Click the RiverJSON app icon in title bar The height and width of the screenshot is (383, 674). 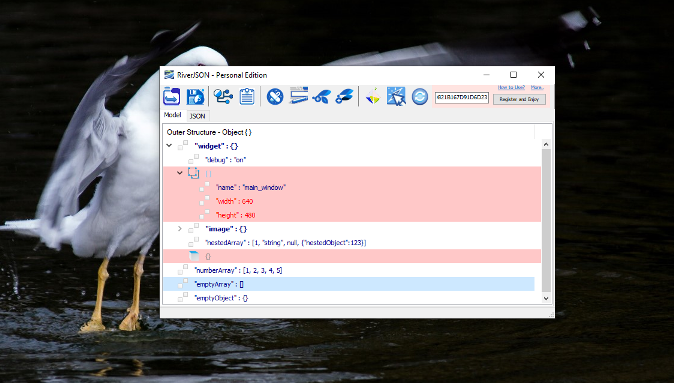click(169, 75)
